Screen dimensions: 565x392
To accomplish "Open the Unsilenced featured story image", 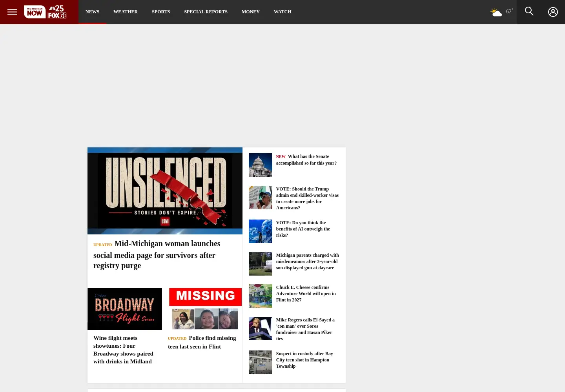I will click(x=165, y=191).
